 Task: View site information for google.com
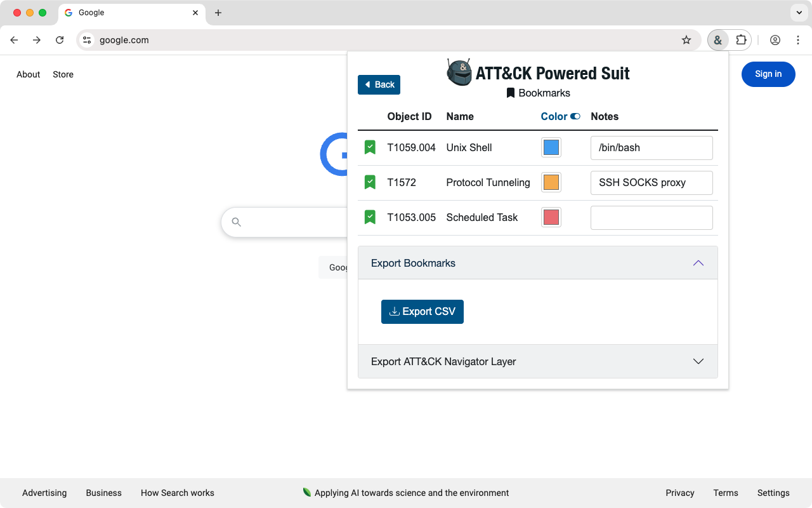pyautogui.click(x=87, y=40)
